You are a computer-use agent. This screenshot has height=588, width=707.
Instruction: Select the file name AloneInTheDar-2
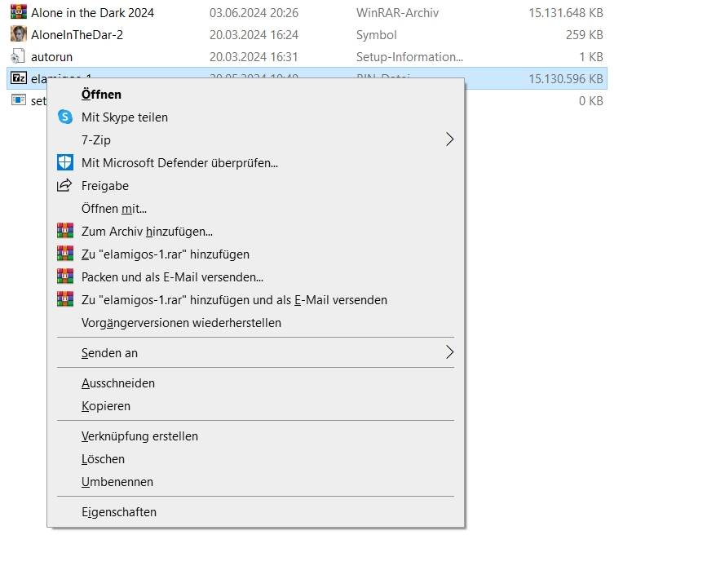[77, 35]
